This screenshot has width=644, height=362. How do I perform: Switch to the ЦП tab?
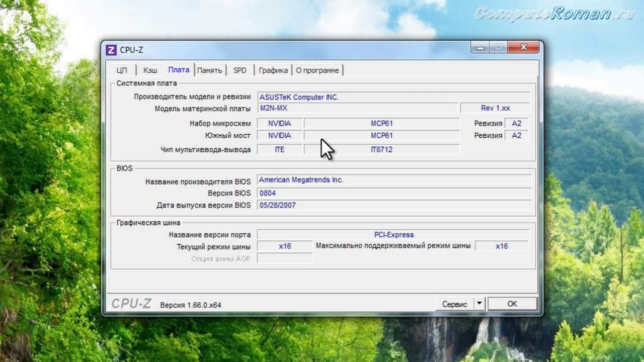pyautogui.click(x=122, y=70)
